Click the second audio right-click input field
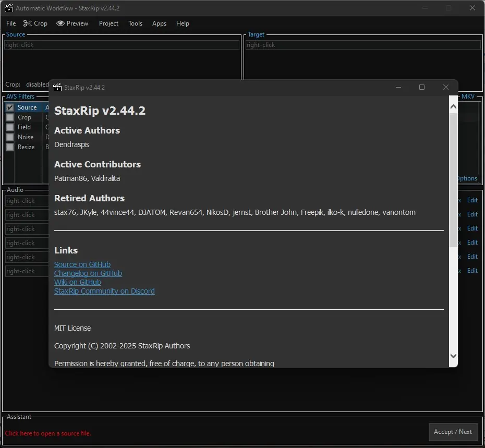This screenshot has width=485, height=448. click(27, 215)
